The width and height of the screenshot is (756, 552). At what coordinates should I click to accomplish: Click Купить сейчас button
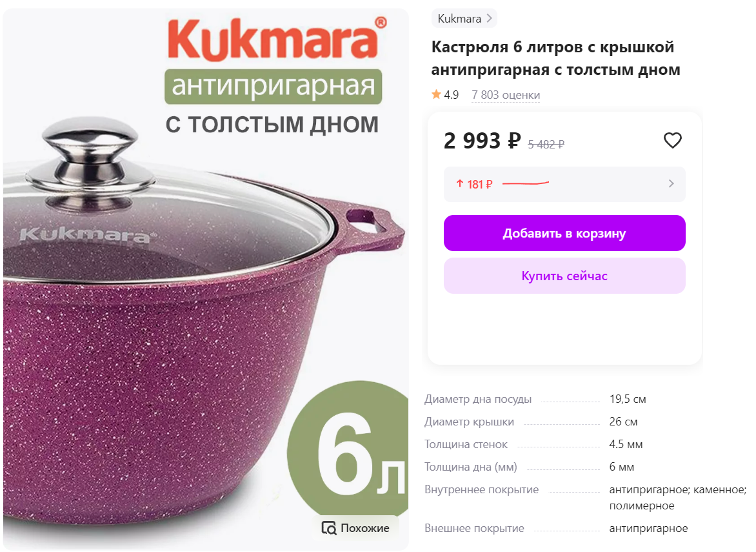(x=564, y=276)
